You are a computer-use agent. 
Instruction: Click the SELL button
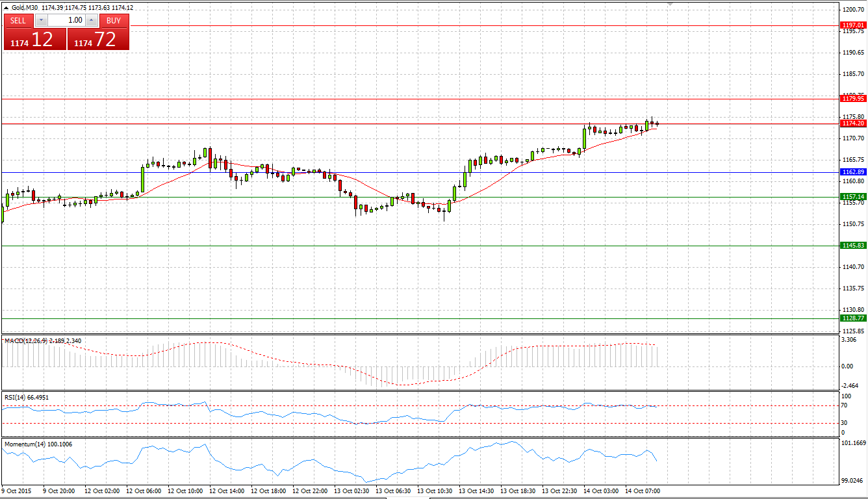pos(18,20)
